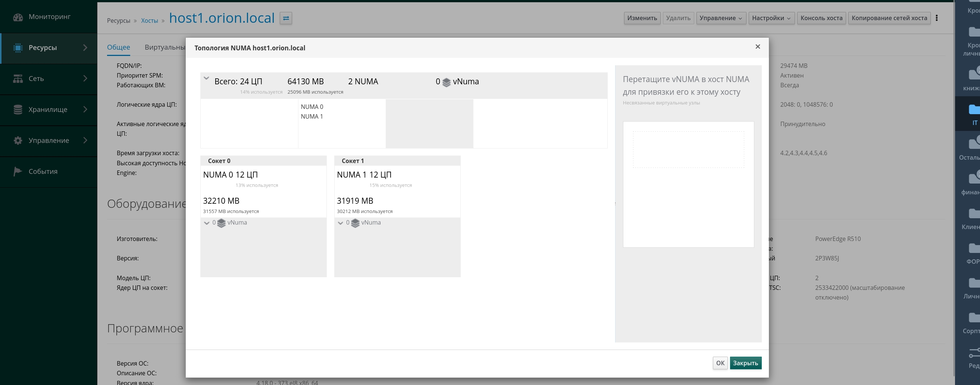Click the OK button in dialog
980x385 pixels.
tap(720, 363)
